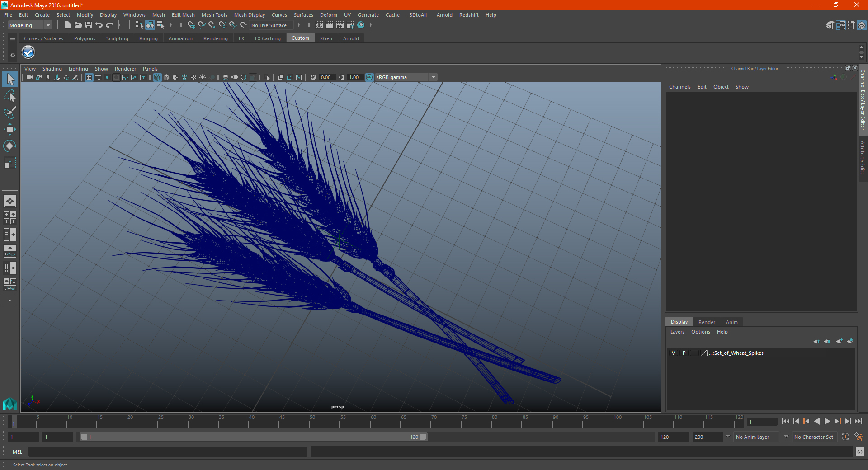Viewport: 868px width, 470px height.
Task: Toggle auto keyframe button
Action: [845, 437]
